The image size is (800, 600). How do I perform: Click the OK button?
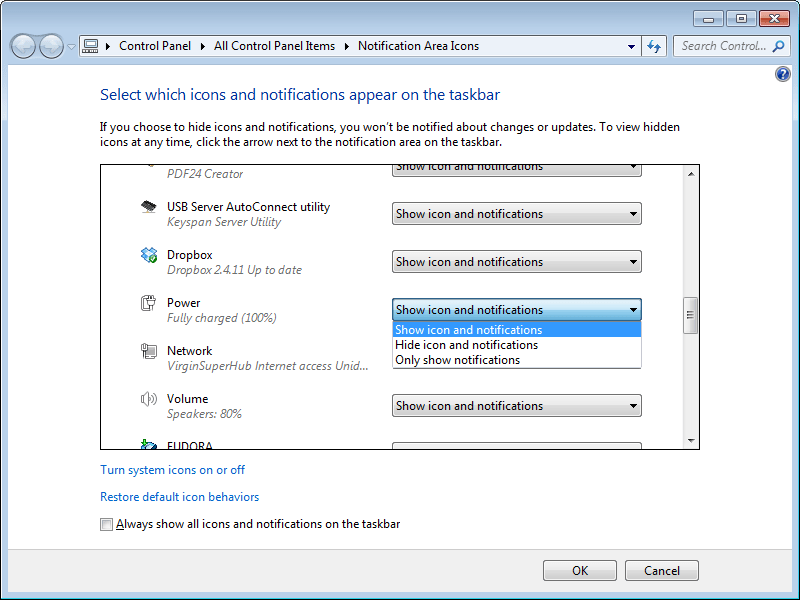click(580, 570)
